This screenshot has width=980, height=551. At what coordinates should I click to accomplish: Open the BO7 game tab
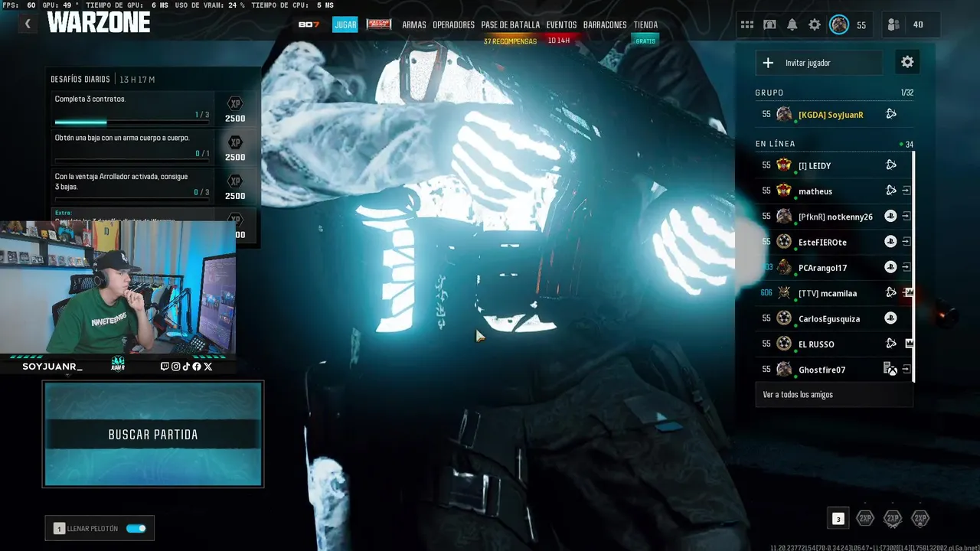tap(309, 24)
